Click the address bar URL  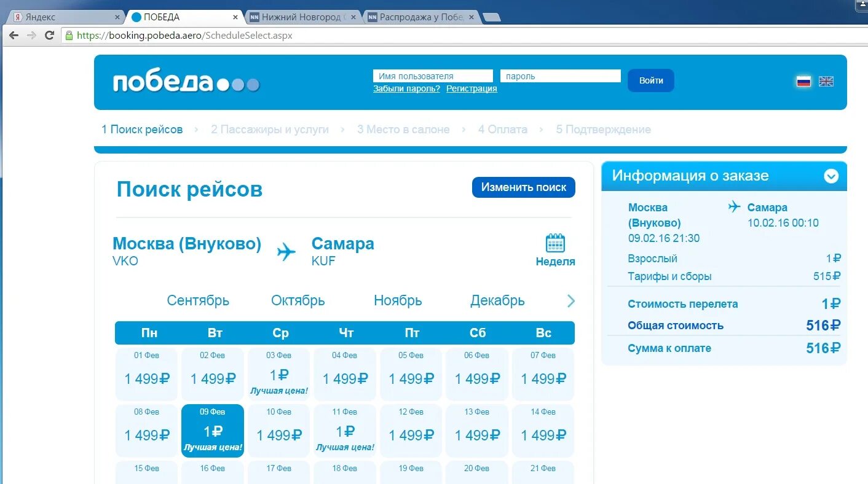[x=184, y=36]
